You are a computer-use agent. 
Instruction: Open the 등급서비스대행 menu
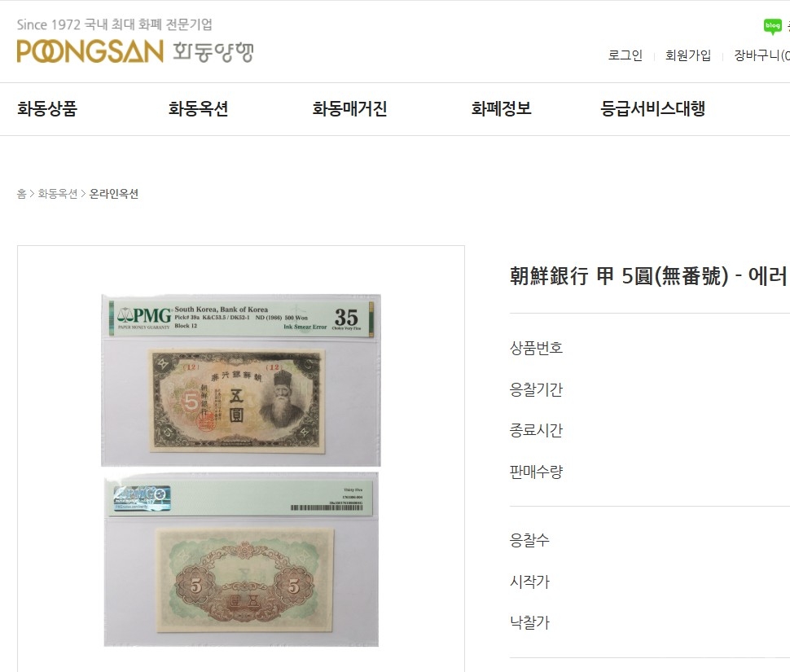pos(652,109)
